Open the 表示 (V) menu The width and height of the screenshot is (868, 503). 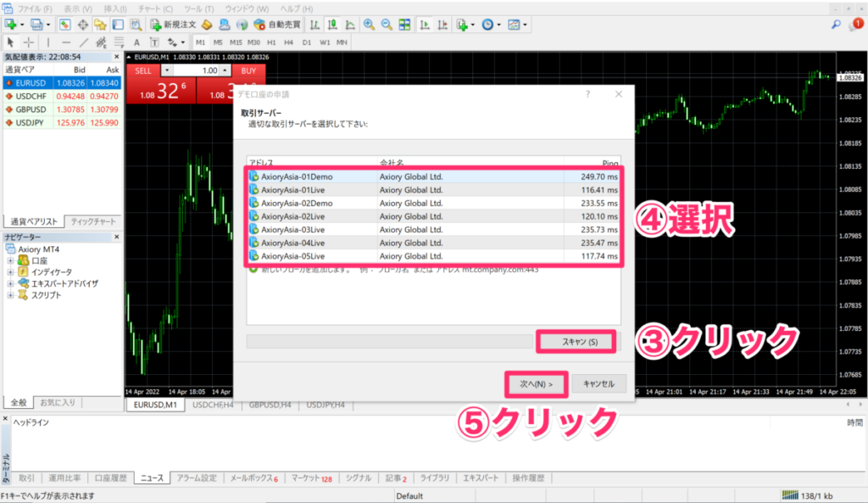pos(77,8)
